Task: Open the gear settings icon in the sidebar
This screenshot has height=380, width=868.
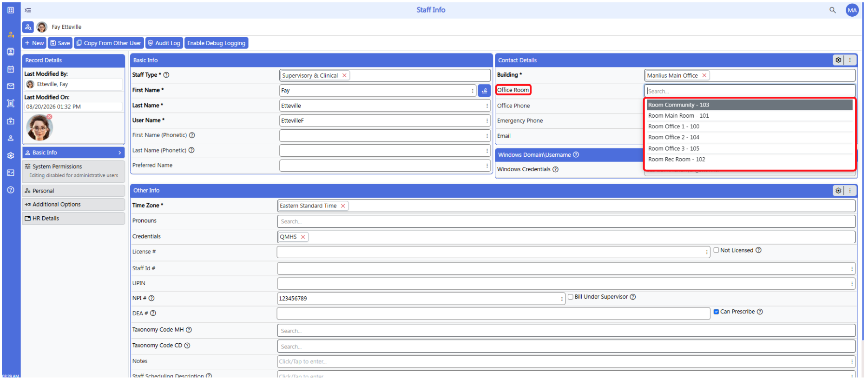Action: (x=11, y=155)
